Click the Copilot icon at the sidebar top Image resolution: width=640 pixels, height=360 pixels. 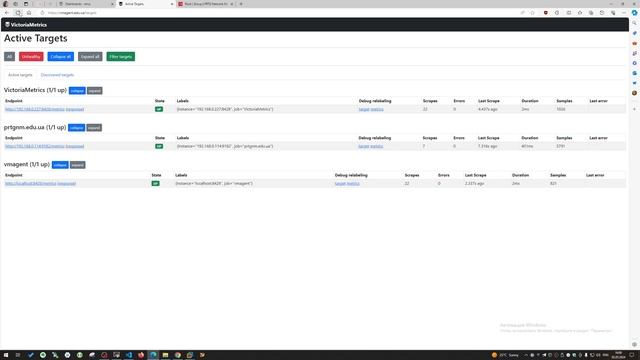(x=635, y=13)
